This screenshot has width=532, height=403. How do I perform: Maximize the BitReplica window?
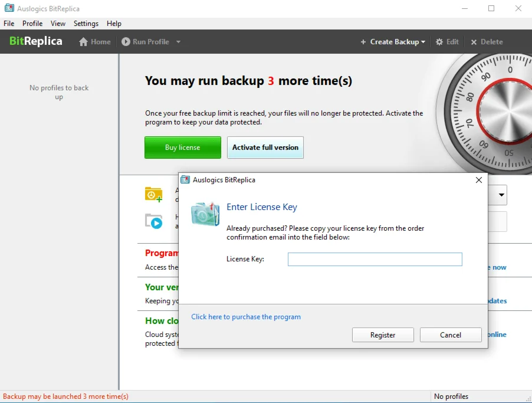pos(491,8)
